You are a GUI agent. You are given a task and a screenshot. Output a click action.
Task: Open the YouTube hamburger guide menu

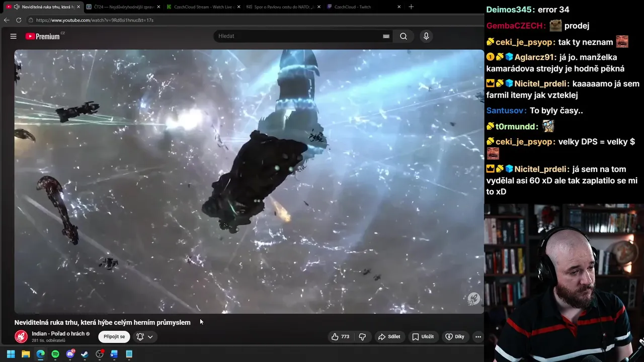pyautogui.click(x=14, y=36)
